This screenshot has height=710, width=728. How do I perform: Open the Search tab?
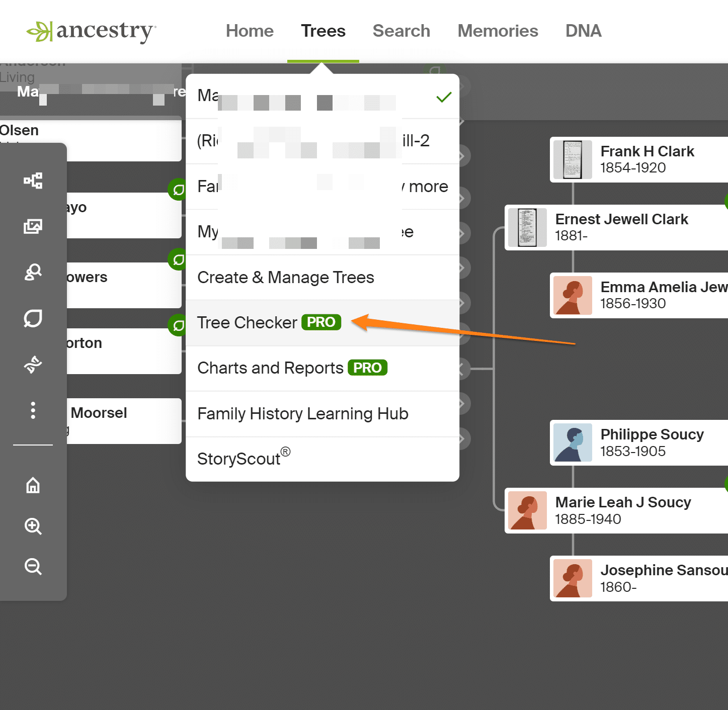pyautogui.click(x=401, y=31)
